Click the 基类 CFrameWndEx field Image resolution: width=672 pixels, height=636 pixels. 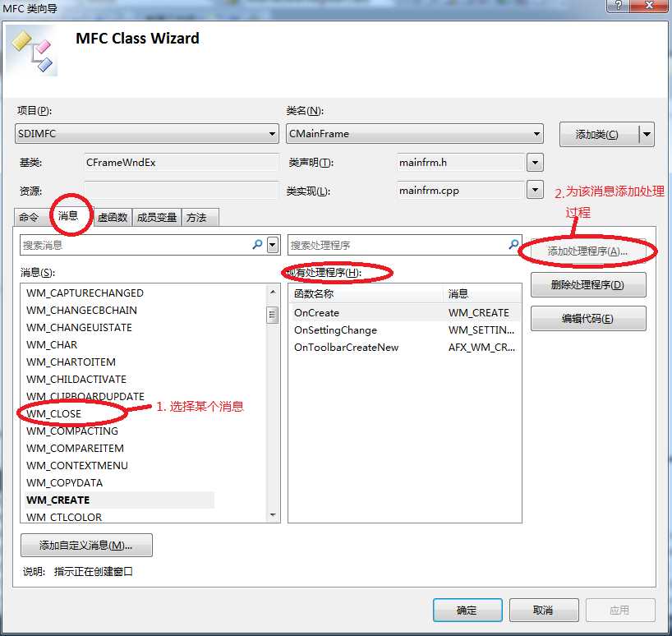pos(182,163)
